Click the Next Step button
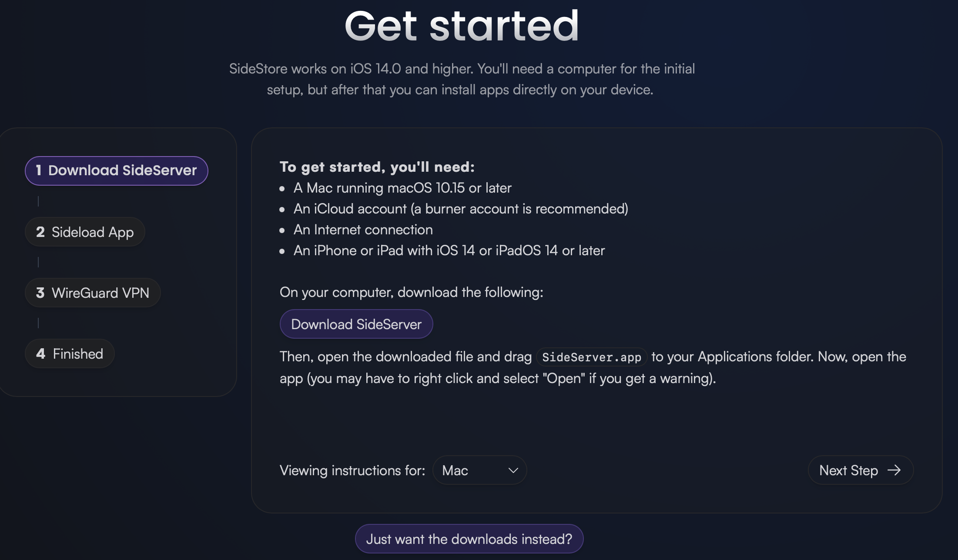This screenshot has width=958, height=560. pyautogui.click(x=860, y=470)
